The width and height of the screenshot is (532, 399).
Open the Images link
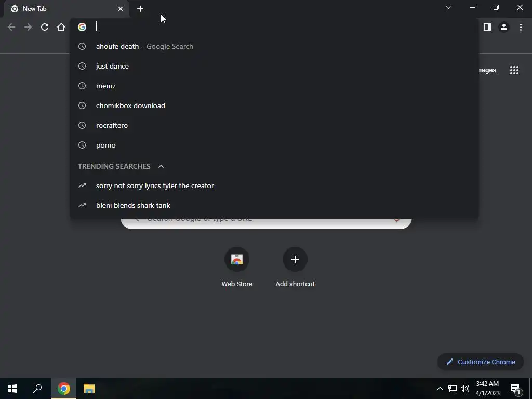click(x=487, y=70)
